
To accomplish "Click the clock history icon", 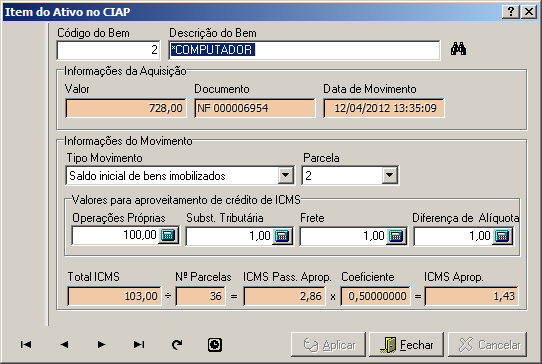I will pyautogui.click(x=215, y=345).
